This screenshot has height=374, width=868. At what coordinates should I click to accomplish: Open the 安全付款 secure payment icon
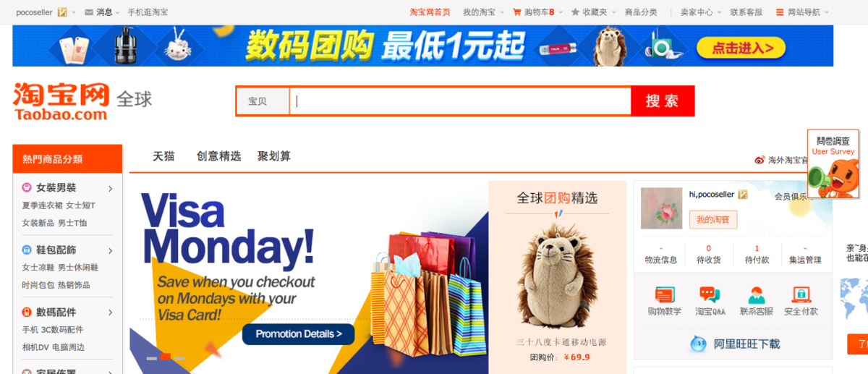[x=801, y=294]
